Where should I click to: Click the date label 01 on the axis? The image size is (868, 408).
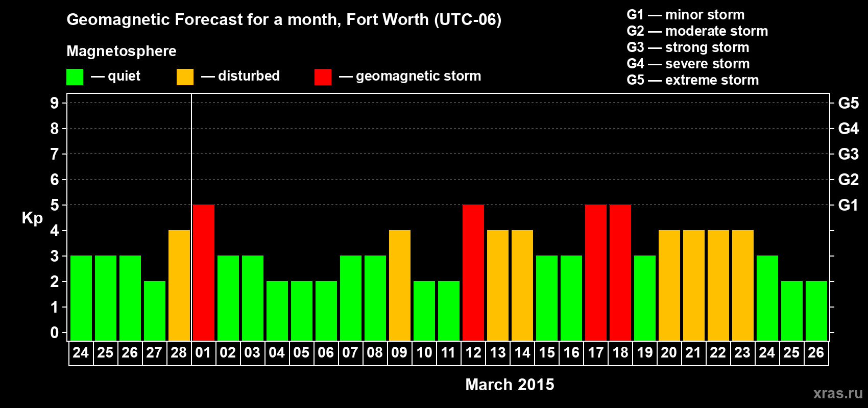tap(203, 353)
